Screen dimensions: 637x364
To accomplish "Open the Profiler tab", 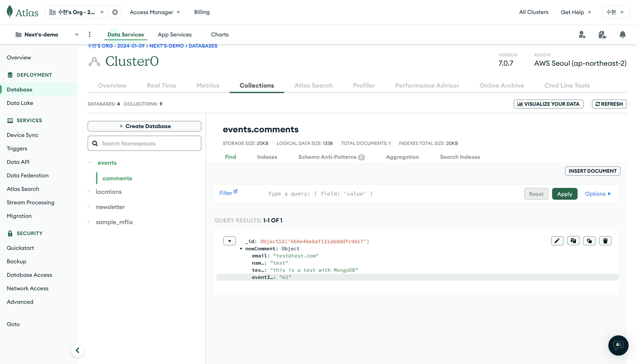I will pos(364,86).
